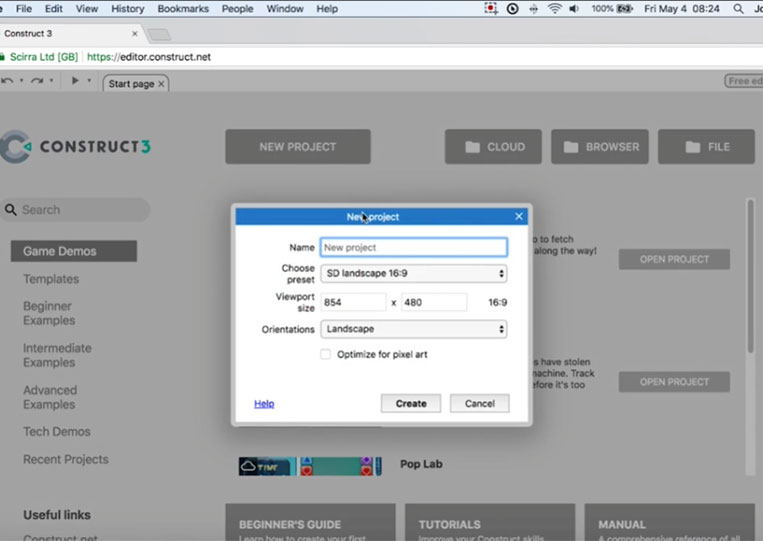Open the redo history dropdown arrow

(x=51, y=81)
